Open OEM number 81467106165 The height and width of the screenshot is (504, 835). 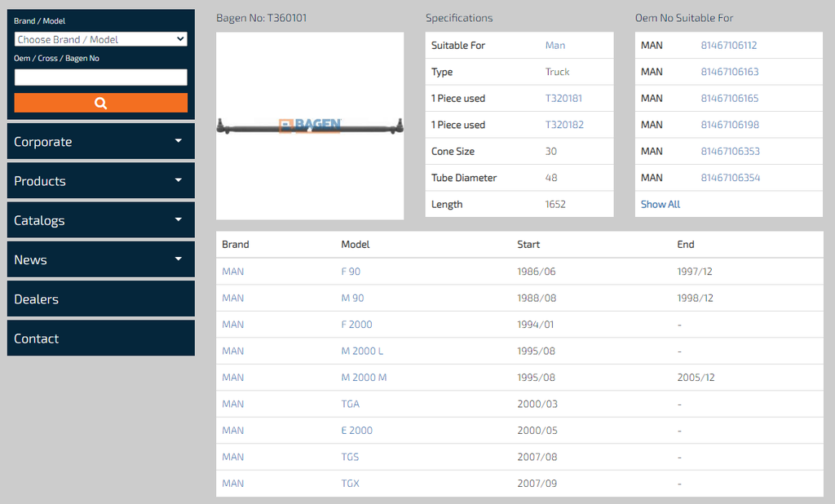tap(730, 98)
